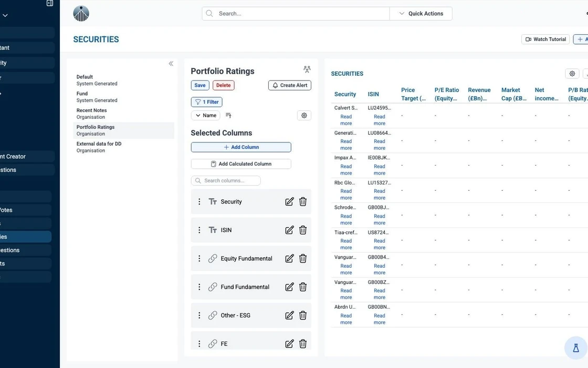
Task: Open the Votes item in the sidebar
Action: click(x=26, y=210)
